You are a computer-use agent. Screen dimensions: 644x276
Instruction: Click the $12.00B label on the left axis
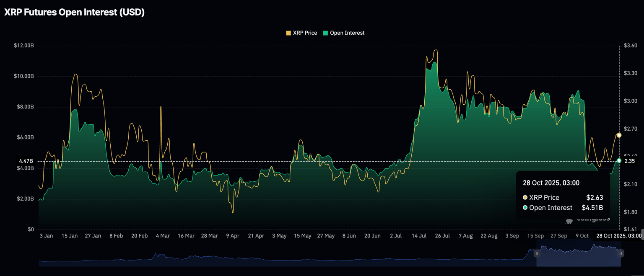[x=23, y=45]
